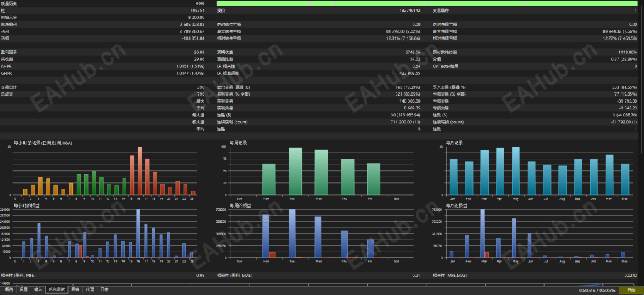Click the Mon bar in 每周的损益 chart
The image size is (644, 295).
265,237
